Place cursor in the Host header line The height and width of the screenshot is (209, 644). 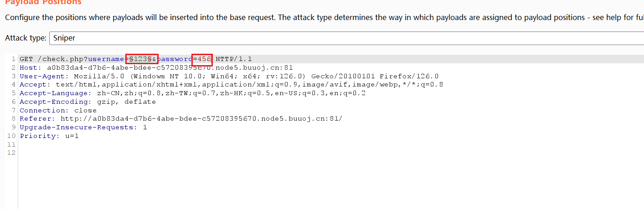coord(156,68)
